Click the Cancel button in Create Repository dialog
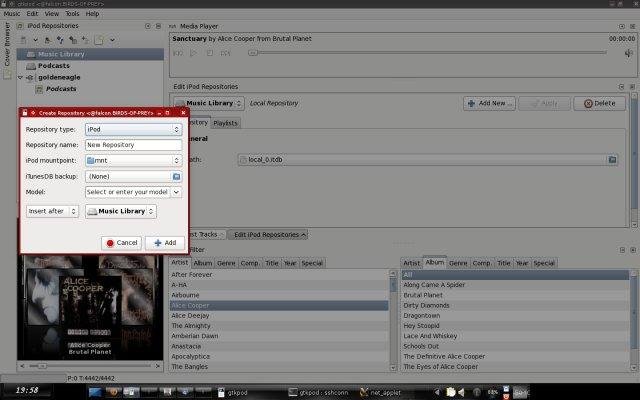 [122, 242]
